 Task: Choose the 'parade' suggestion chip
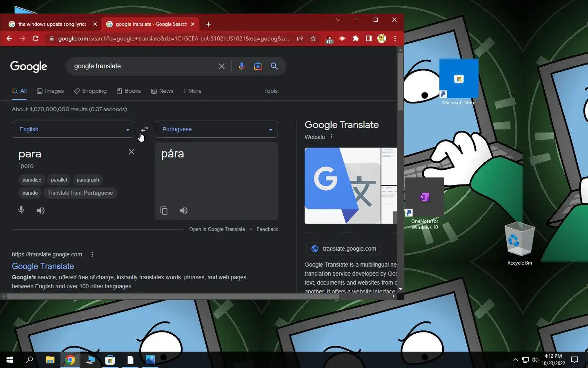pyautogui.click(x=30, y=193)
